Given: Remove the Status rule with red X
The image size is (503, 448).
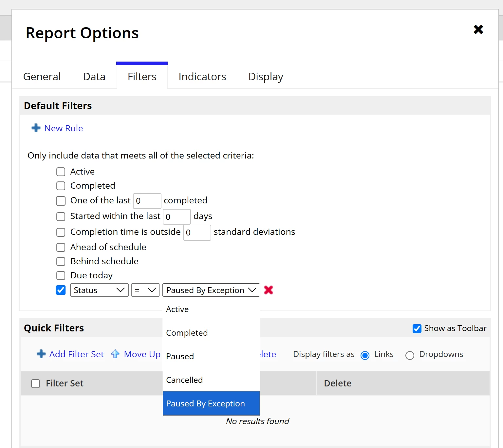Looking at the screenshot, I should pos(269,290).
